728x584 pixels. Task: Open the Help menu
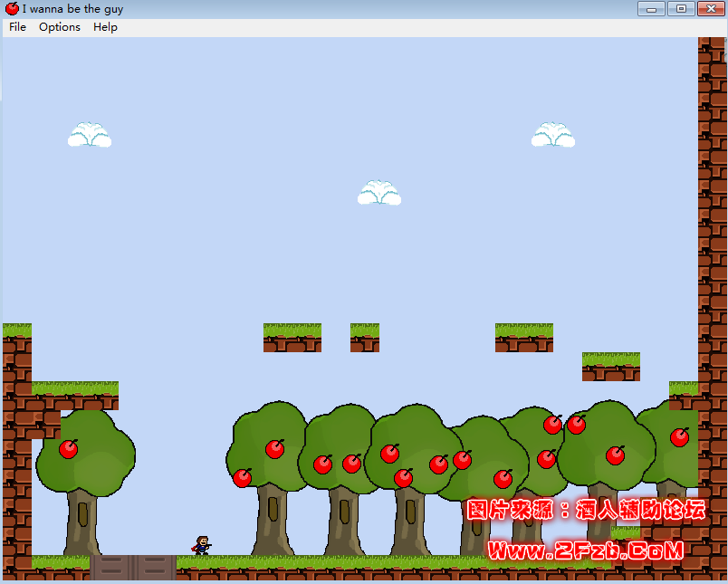pyautogui.click(x=105, y=27)
